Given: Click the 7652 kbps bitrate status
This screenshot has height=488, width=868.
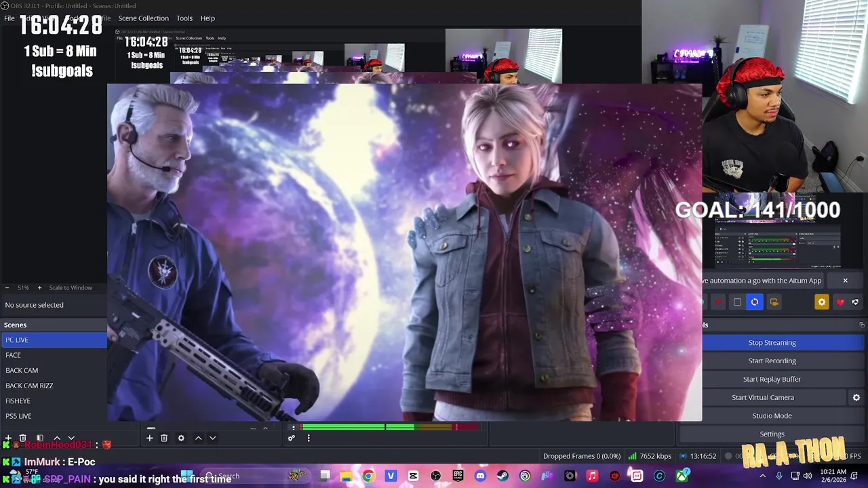Looking at the screenshot, I should coord(650,456).
